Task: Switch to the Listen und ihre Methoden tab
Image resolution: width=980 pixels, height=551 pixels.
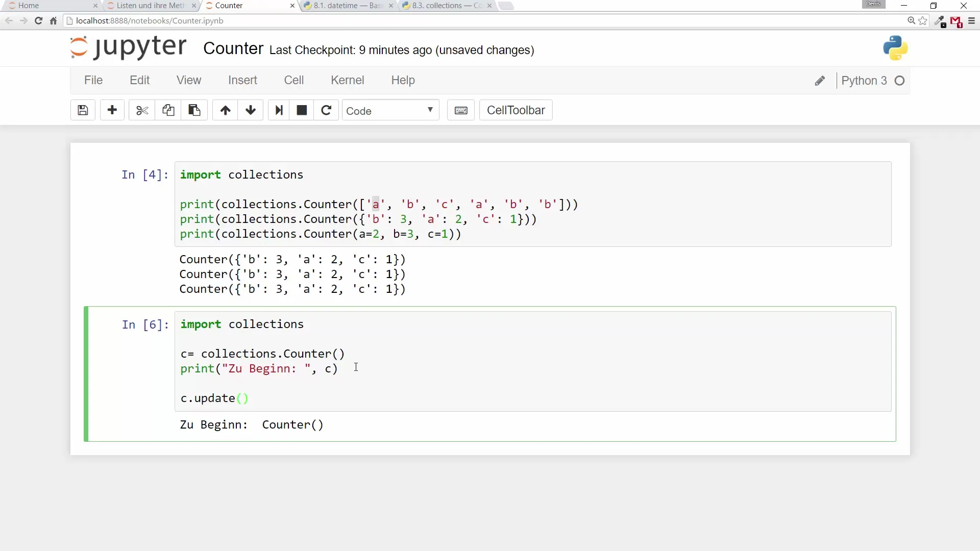Action: click(151, 6)
